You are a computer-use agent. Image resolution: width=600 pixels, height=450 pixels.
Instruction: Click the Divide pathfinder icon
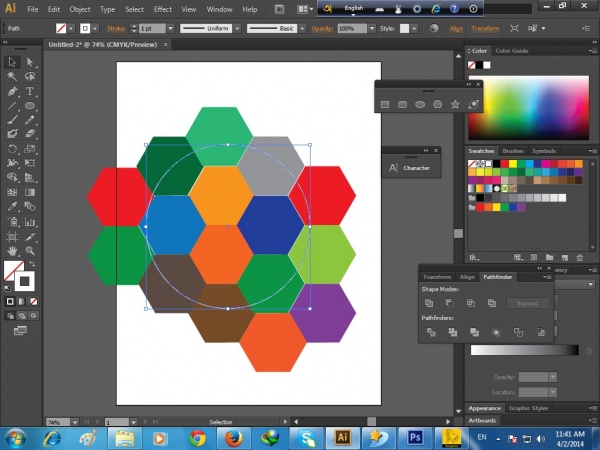[429, 332]
